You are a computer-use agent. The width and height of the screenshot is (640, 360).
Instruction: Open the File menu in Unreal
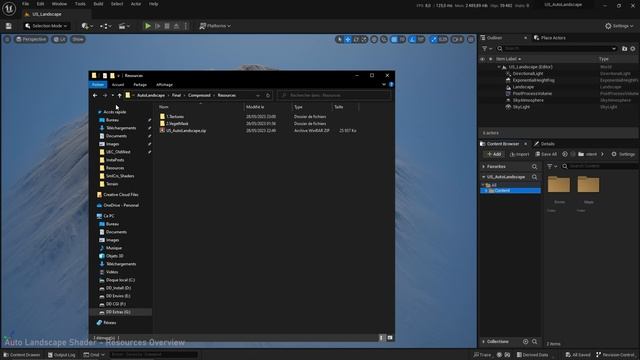coord(25,4)
